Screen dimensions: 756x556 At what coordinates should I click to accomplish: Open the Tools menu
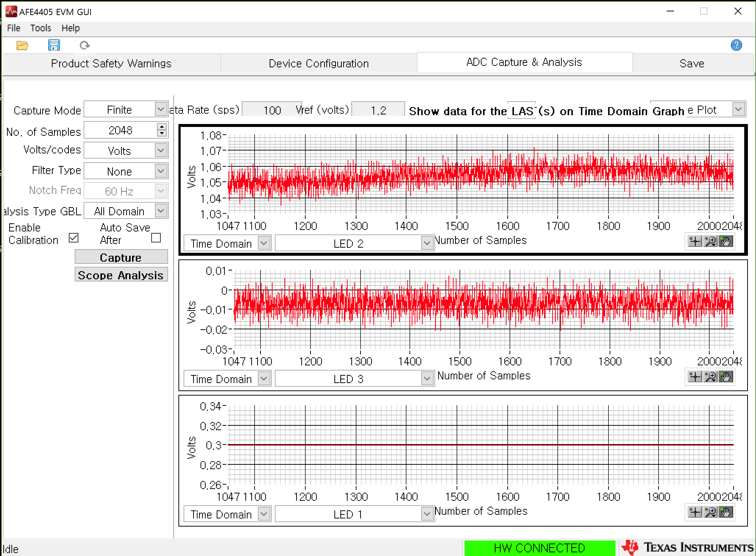tap(40, 28)
